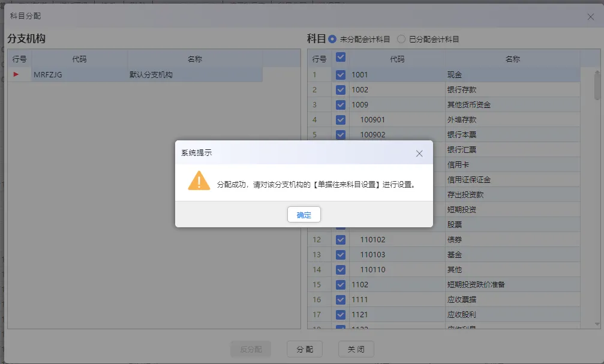Select the 短期投资 name cell
The height and width of the screenshot is (364, 604).
[x=513, y=209]
